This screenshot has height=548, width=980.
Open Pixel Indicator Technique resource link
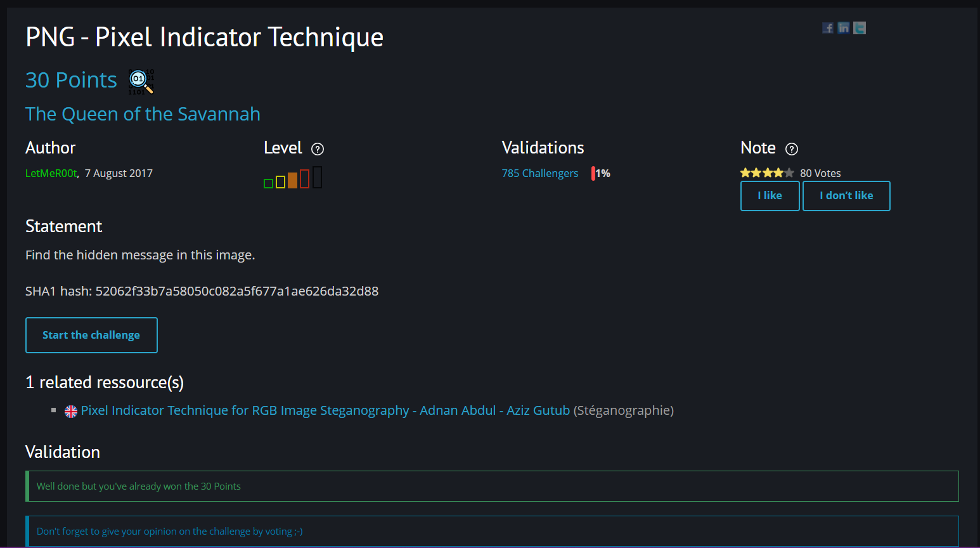point(326,410)
